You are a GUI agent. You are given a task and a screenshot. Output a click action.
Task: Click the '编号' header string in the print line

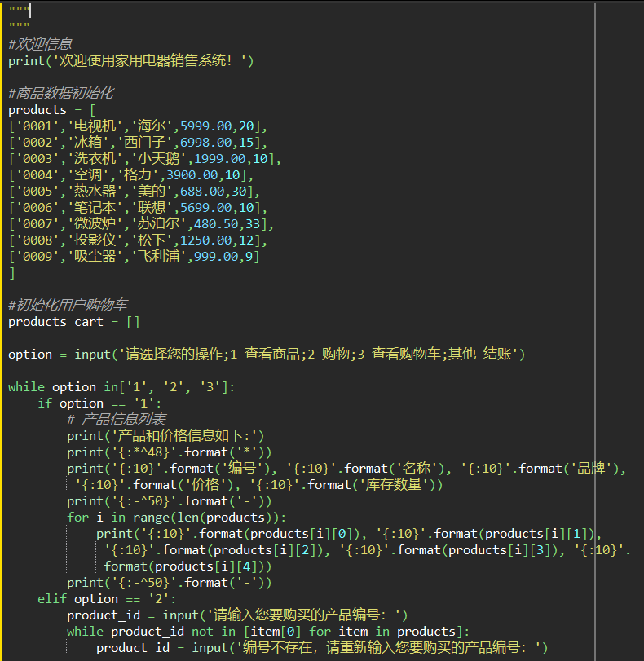point(242,469)
